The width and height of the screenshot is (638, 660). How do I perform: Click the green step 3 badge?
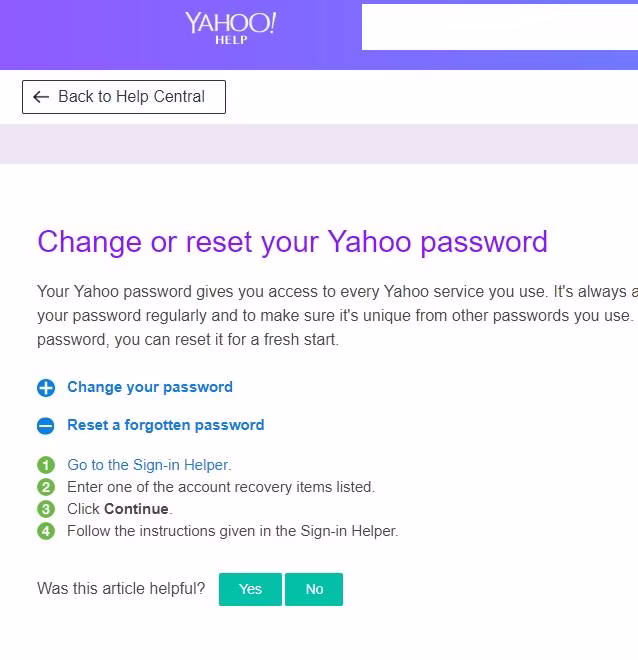pyautogui.click(x=46, y=509)
